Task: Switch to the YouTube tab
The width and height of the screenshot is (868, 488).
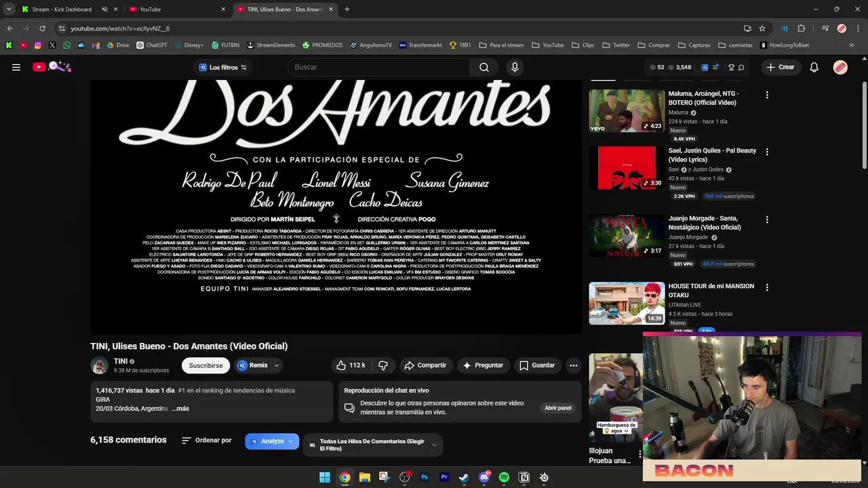Action: click(x=176, y=9)
